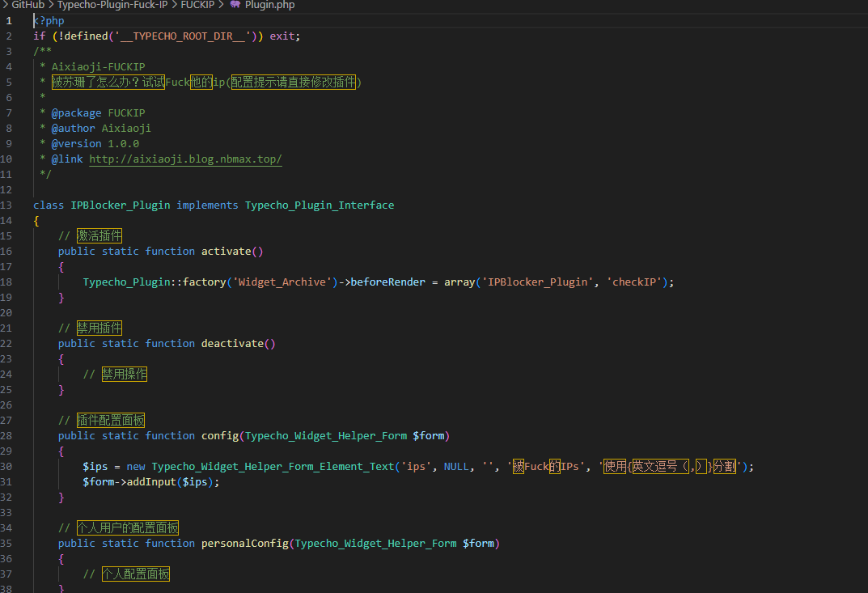Click the @version 1.0.0 doc tag
Screen dimensions: 868x593
click(95, 144)
